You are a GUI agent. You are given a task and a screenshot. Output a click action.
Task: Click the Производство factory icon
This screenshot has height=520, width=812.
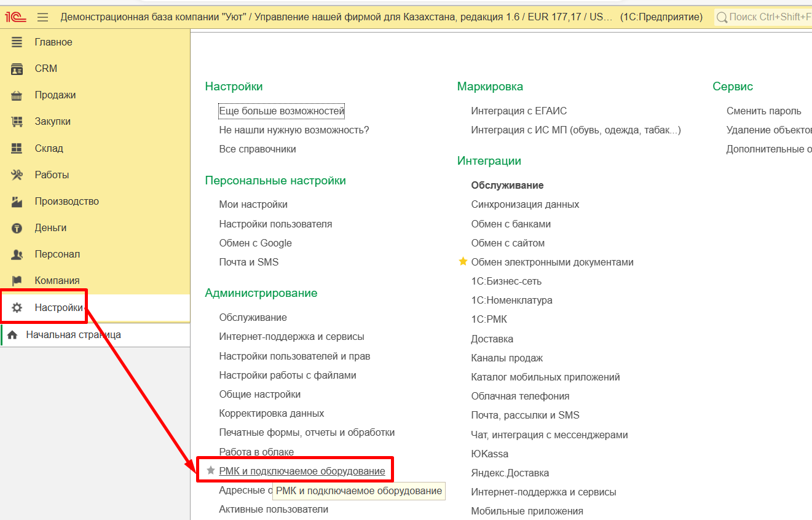click(x=17, y=201)
